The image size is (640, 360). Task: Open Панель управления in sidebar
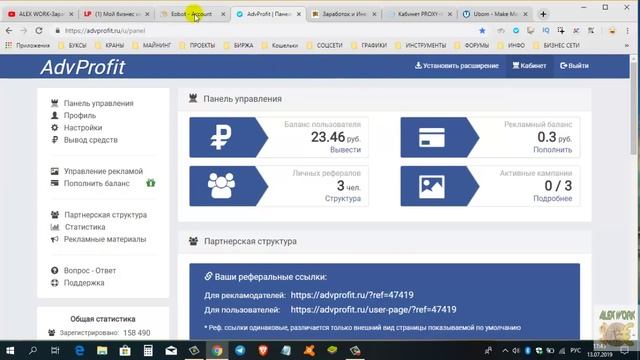click(92, 103)
